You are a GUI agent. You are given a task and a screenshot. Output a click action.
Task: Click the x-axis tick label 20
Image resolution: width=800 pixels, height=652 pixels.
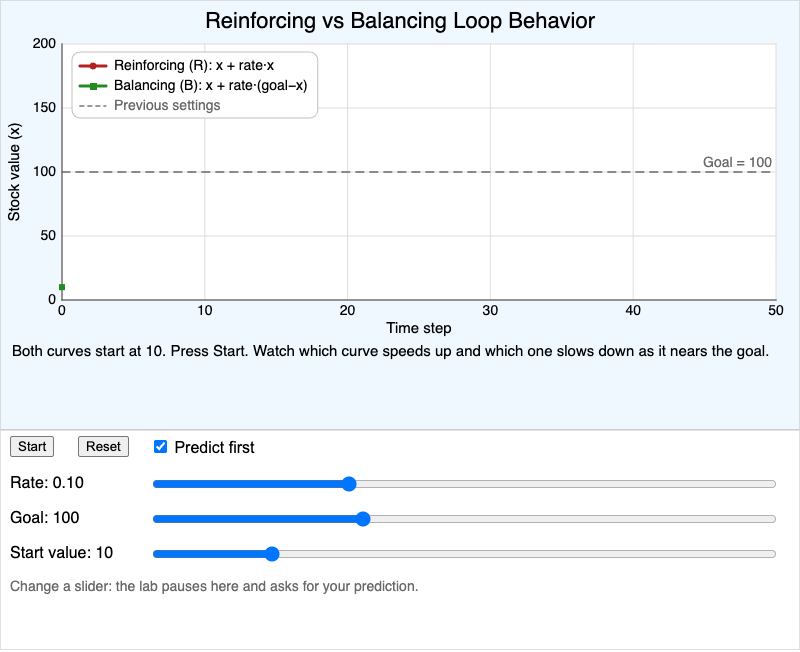click(347, 310)
